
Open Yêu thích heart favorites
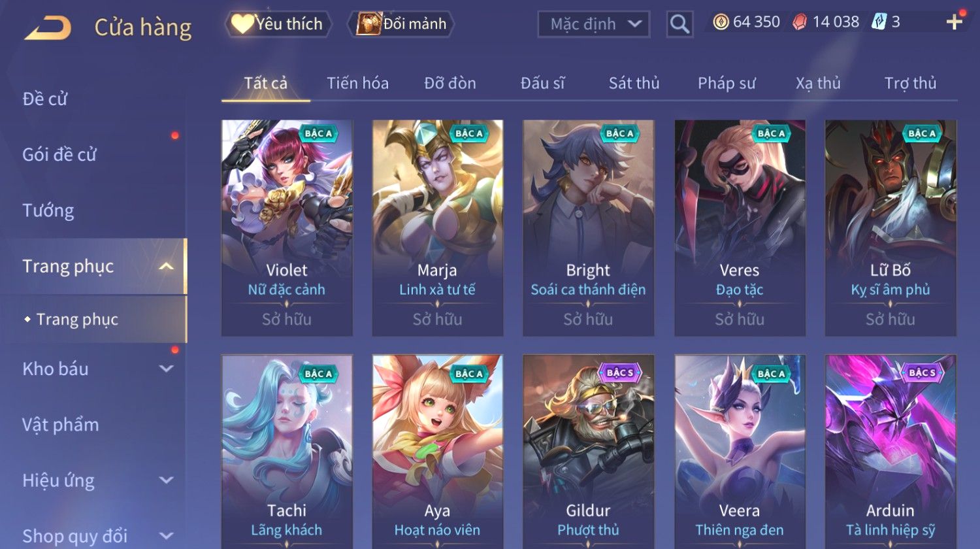pos(278,24)
